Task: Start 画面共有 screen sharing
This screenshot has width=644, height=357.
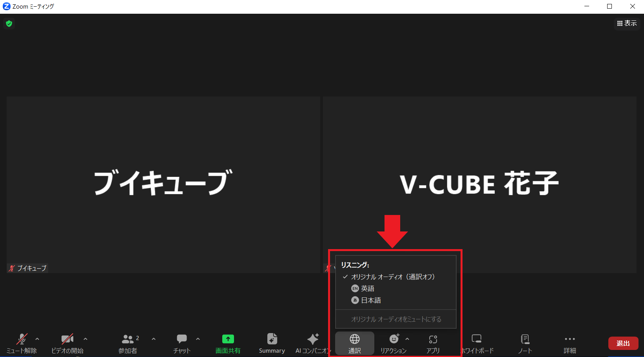Action: click(x=228, y=344)
